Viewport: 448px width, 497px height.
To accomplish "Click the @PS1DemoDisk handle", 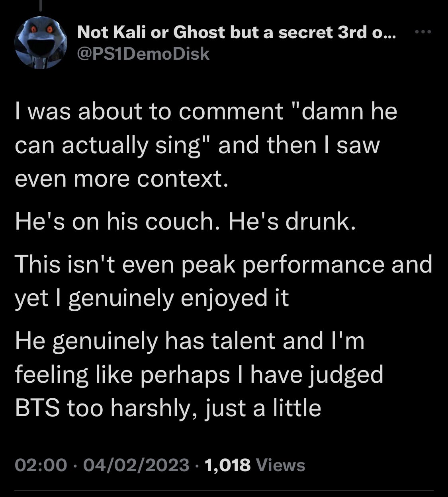I will pyautogui.click(x=143, y=53).
